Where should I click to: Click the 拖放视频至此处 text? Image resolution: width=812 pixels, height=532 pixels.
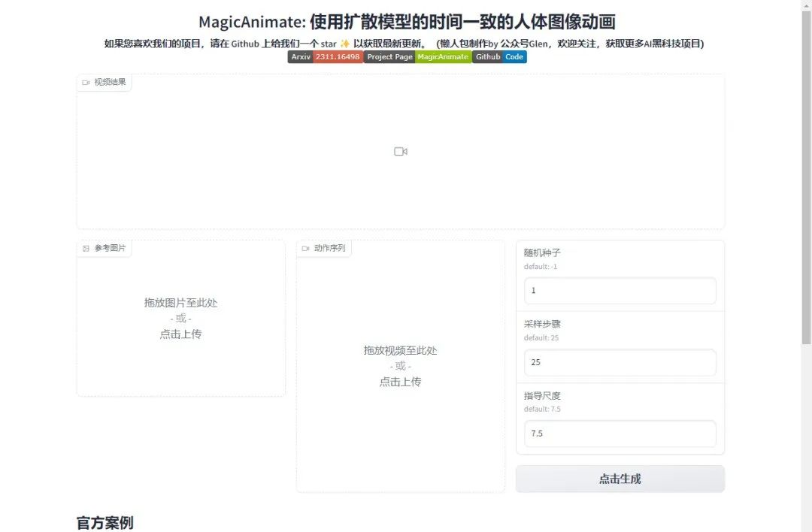(400, 350)
